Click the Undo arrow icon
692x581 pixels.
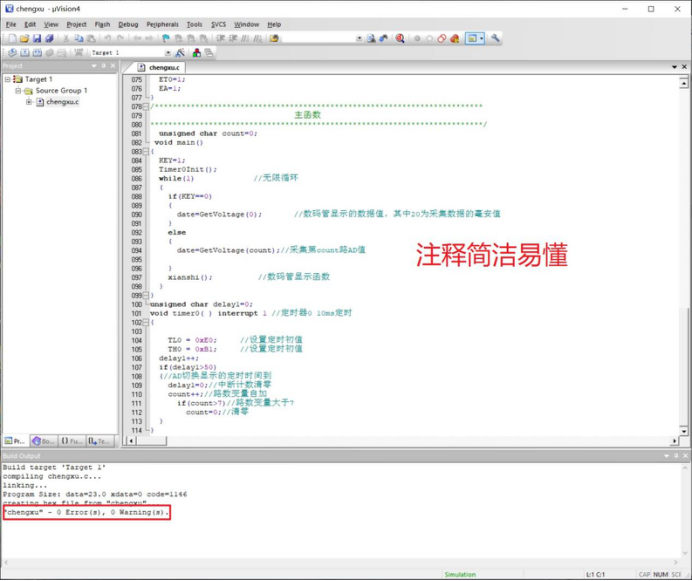(x=108, y=38)
